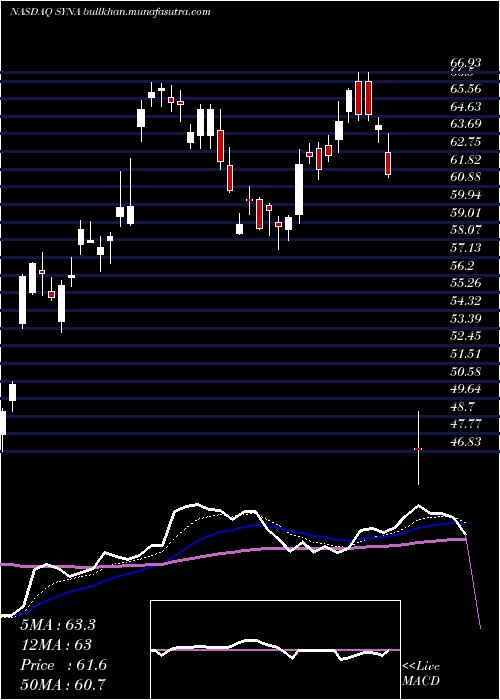Click the Price : 61.6 readout
This screenshot has width=500, height=700.
63,665
